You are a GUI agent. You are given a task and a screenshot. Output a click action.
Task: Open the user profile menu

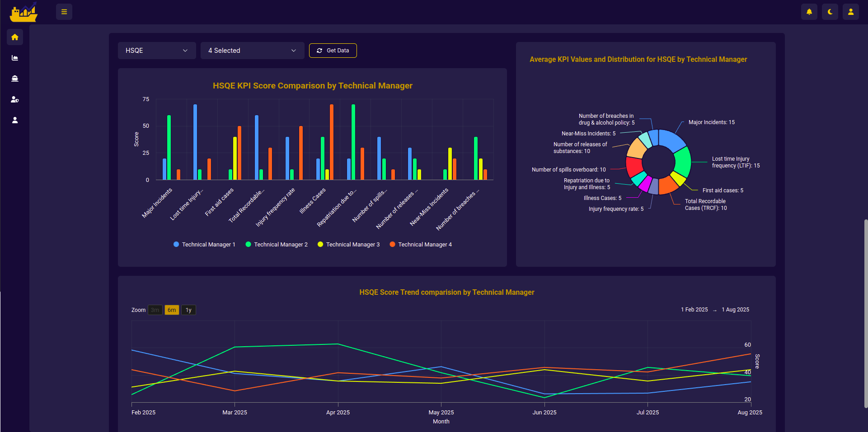(850, 12)
